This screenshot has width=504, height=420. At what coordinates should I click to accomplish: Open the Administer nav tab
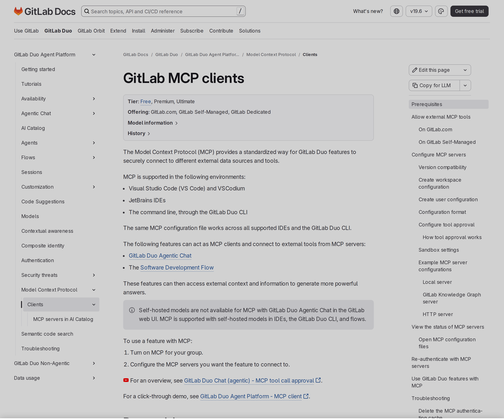(162, 31)
